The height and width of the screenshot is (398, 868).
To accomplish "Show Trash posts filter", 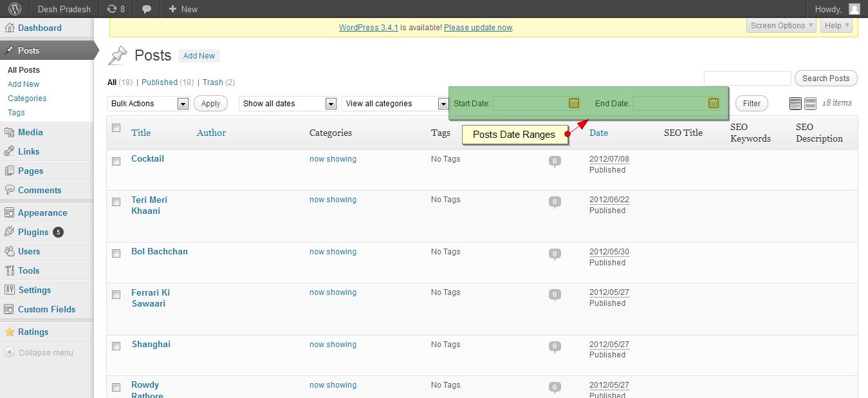I will tap(213, 82).
